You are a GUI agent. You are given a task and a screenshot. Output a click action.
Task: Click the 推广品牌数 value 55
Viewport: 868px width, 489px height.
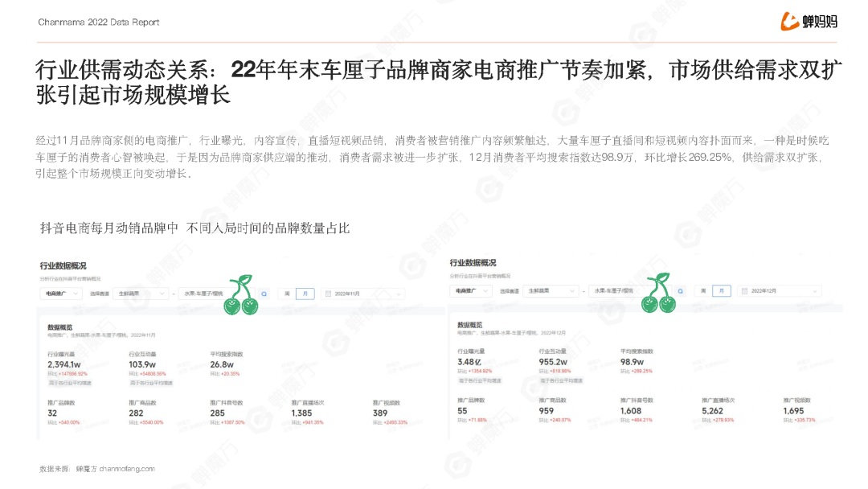click(x=462, y=411)
